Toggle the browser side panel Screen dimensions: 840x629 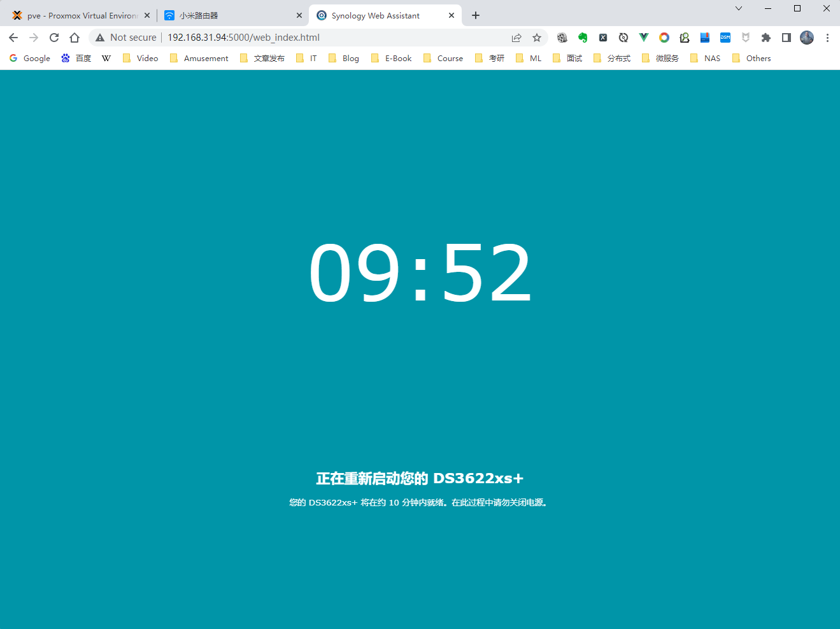pos(787,38)
